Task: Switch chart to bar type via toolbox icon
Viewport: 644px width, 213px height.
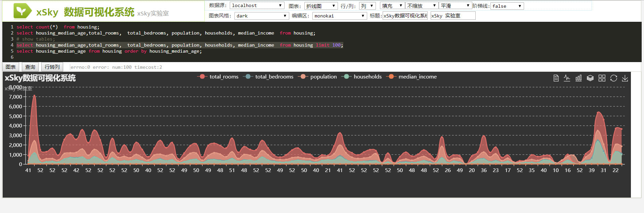Action: (x=578, y=78)
